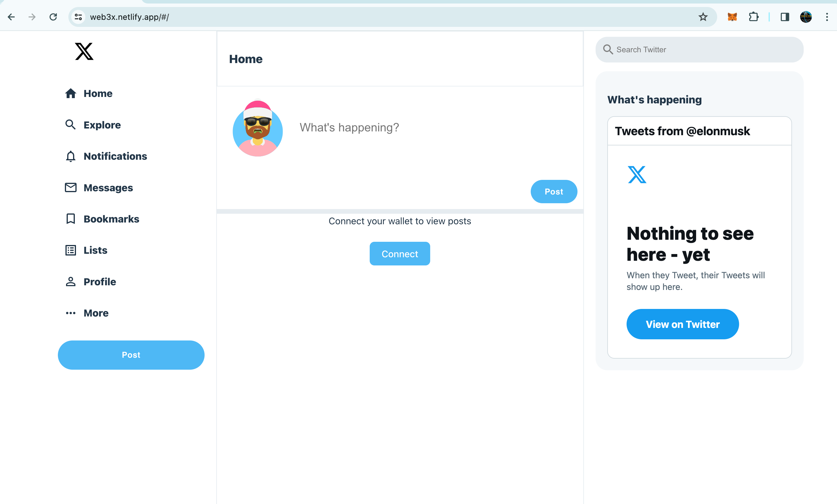The width and height of the screenshot is (837, 504).
Task: Click the Profile person icon
Action: [x=70, y=281]
